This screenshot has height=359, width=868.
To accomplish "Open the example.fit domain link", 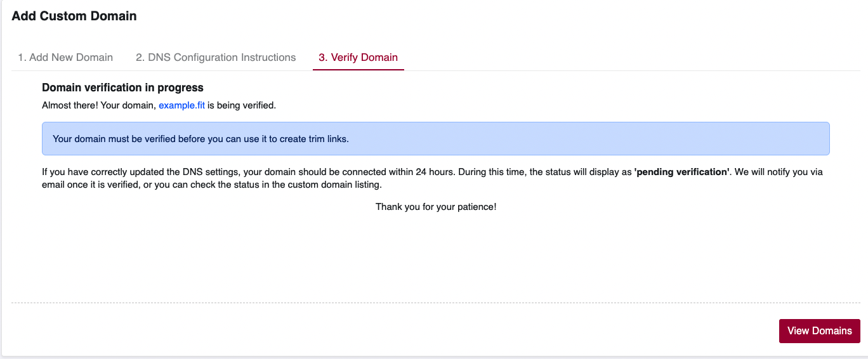I will pos(181,105).
